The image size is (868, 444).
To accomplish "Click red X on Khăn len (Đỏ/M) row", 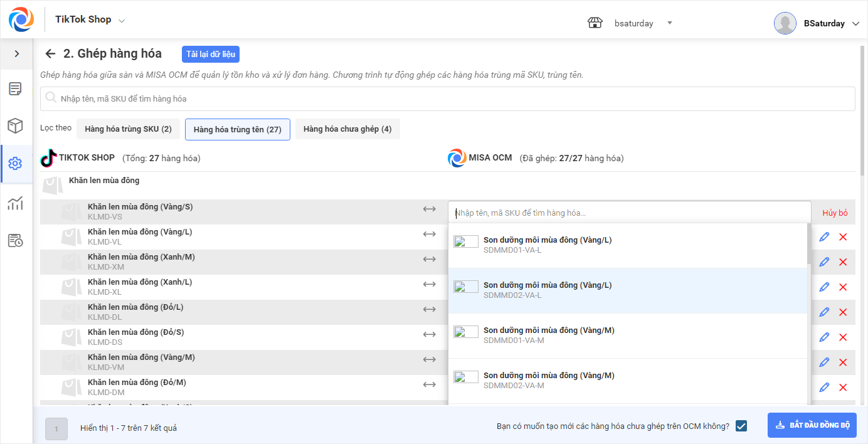I will pos(843,388).
